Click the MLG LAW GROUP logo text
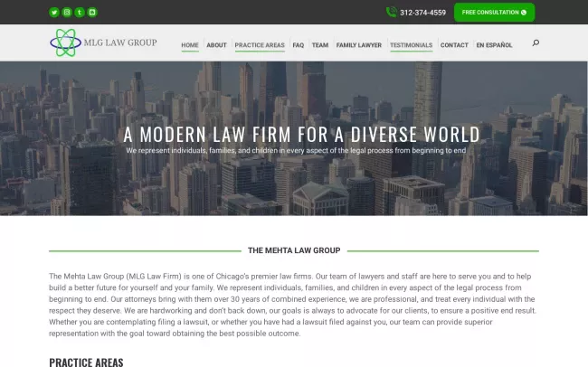 pos(120,42)
